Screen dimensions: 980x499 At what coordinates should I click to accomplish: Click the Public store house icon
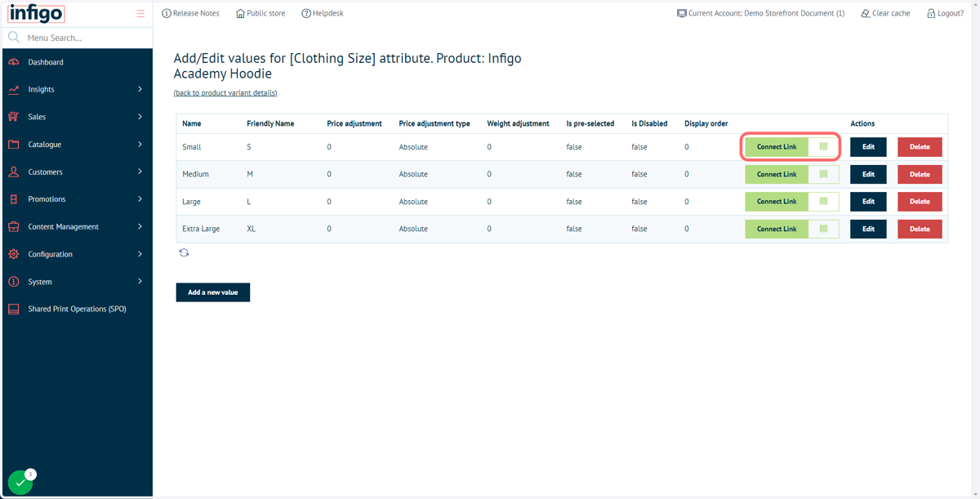click(x=240, y=13)
